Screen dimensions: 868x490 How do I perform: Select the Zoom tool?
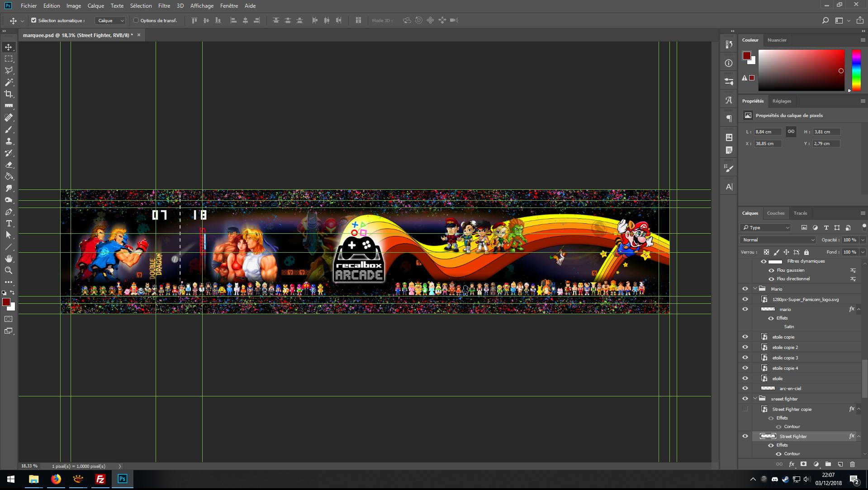(9, 271)
